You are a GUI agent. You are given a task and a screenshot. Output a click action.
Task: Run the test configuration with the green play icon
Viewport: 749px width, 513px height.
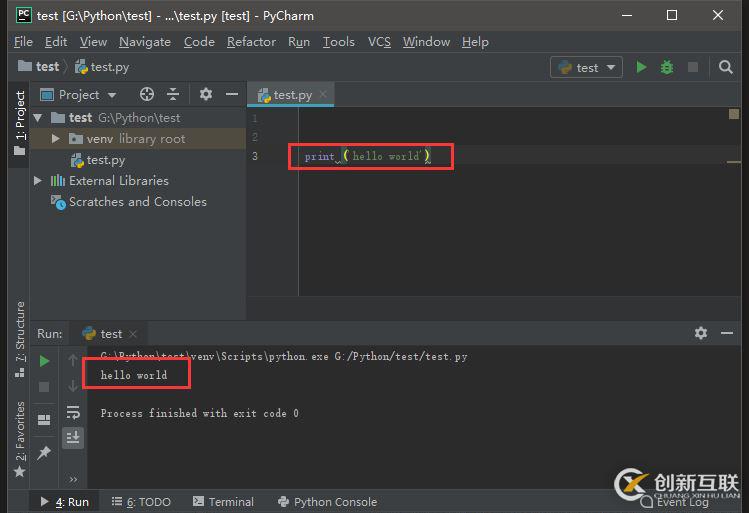[641, 67]
